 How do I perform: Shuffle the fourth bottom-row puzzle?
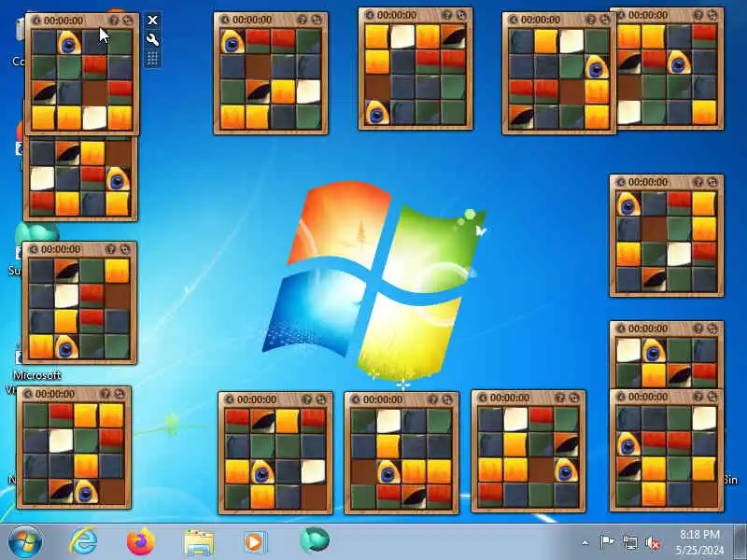(574, 398)
